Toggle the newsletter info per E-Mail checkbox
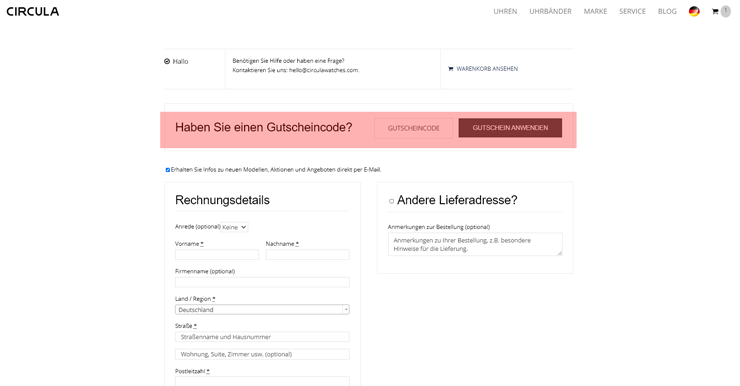This screenshot has height=386, width=740. tap(168, 170)
